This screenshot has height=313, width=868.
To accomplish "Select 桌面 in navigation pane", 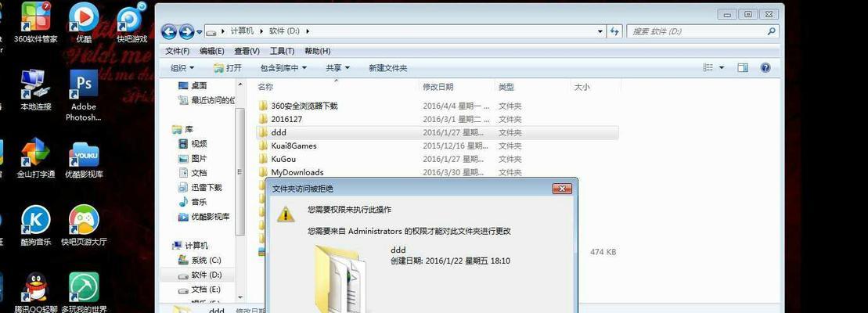I will point(193,86).
